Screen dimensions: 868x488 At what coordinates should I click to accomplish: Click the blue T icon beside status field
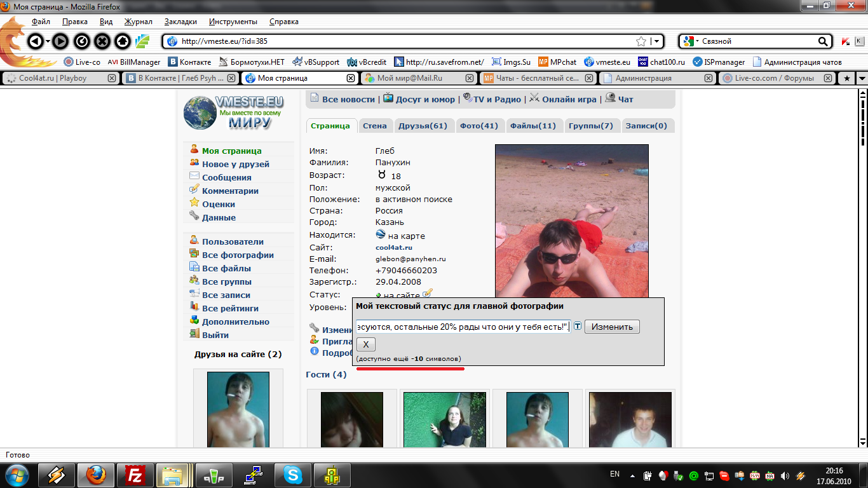click(x=578, y=327)
